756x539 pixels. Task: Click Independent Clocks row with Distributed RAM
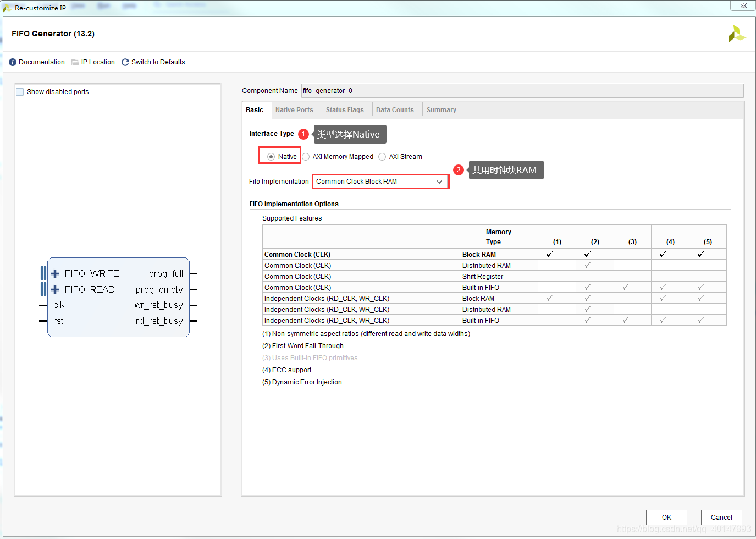494,310
